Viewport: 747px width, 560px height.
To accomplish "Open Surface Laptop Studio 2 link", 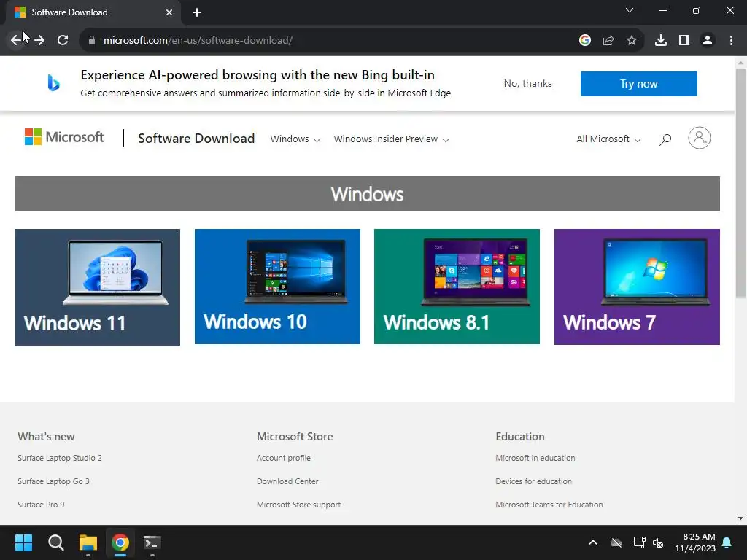I will click(60, 458).
